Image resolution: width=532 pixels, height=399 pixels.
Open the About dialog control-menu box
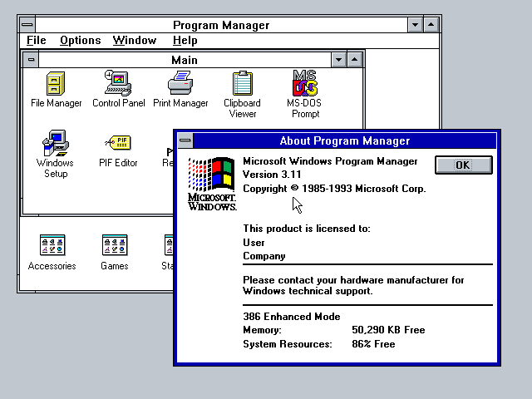coord(185,140)
